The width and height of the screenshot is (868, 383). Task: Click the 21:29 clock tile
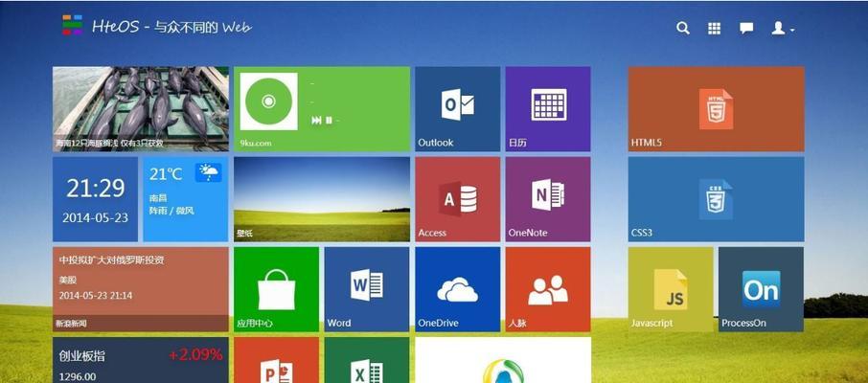pos(95,199)
